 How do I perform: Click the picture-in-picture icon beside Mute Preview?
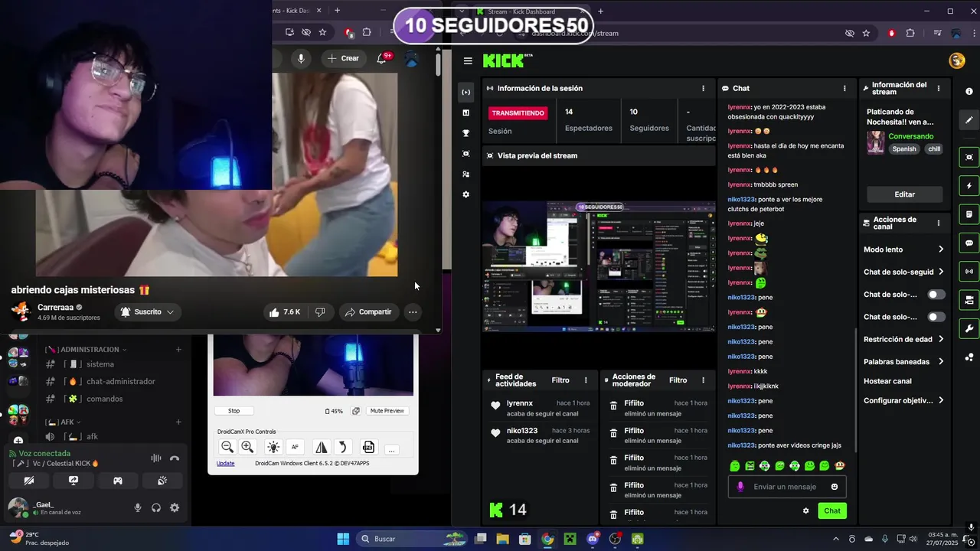pos(356,411)
